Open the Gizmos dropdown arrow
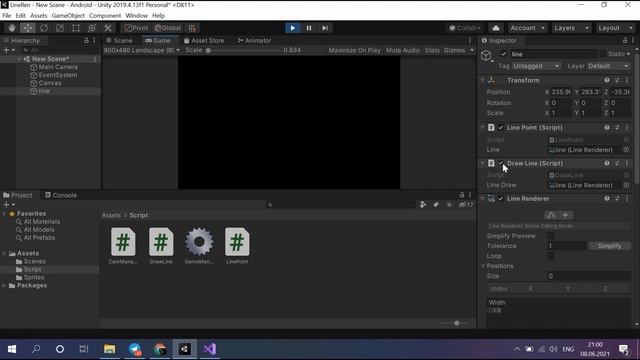 [472, 50]
